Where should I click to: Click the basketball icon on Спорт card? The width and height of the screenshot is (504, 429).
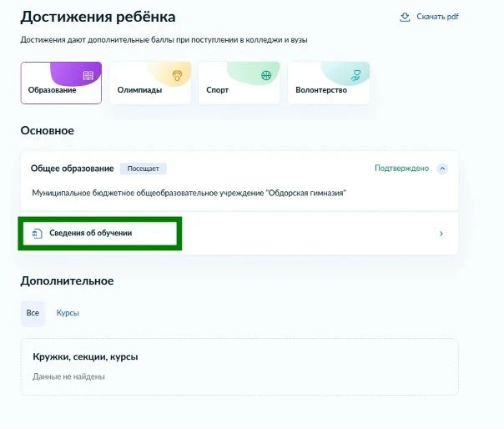(266, 75)
